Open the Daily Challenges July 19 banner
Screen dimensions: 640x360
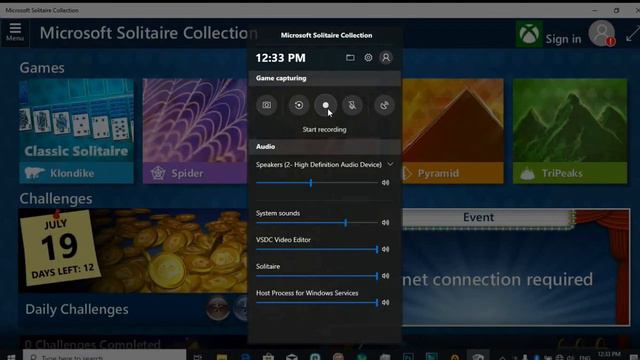click(x=133, y=251)
